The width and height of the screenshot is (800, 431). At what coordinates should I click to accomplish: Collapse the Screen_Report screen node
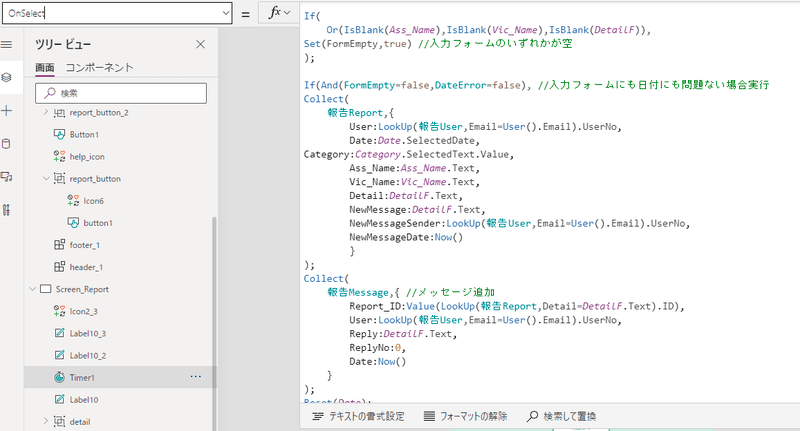pos(32,289)
